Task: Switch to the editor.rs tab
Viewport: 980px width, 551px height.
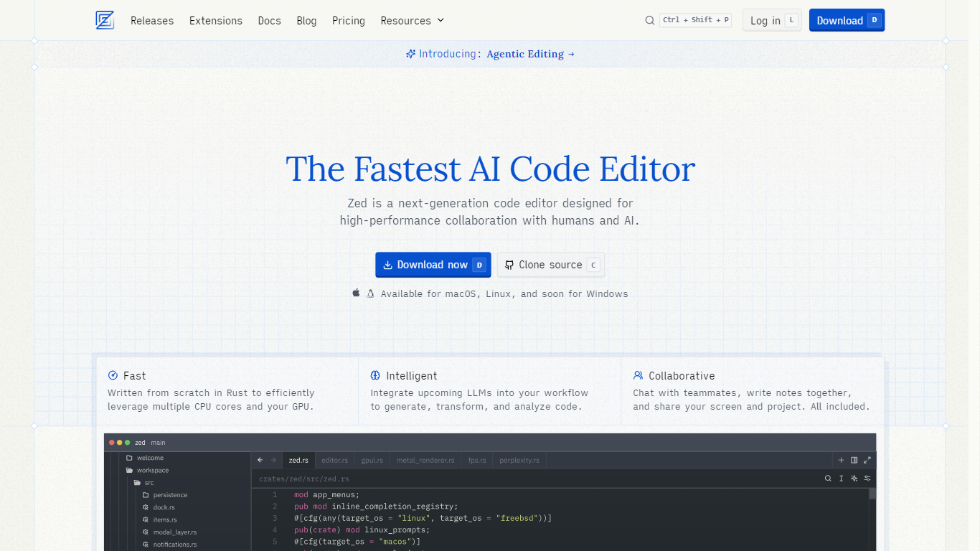Action: point(334,460)
